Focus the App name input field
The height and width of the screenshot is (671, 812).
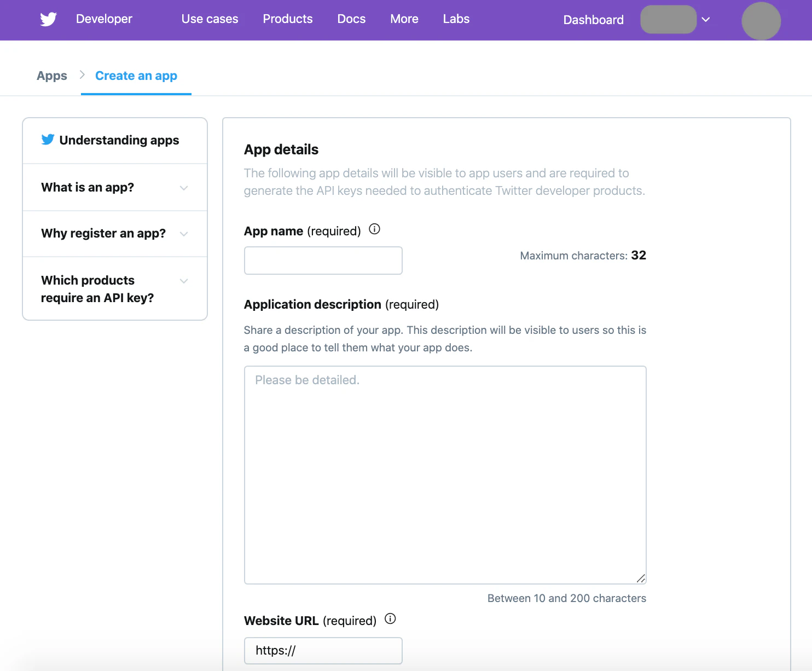pyautogui.click(x=323, y=261)
